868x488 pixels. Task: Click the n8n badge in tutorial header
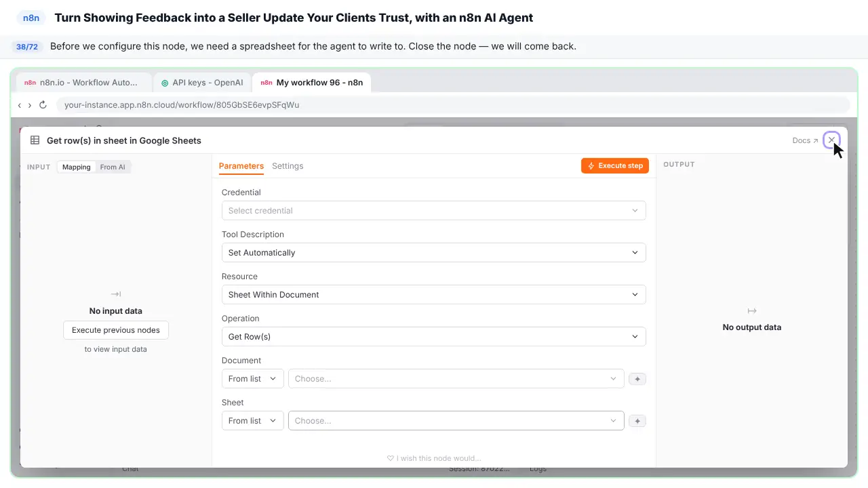[31, 18]
